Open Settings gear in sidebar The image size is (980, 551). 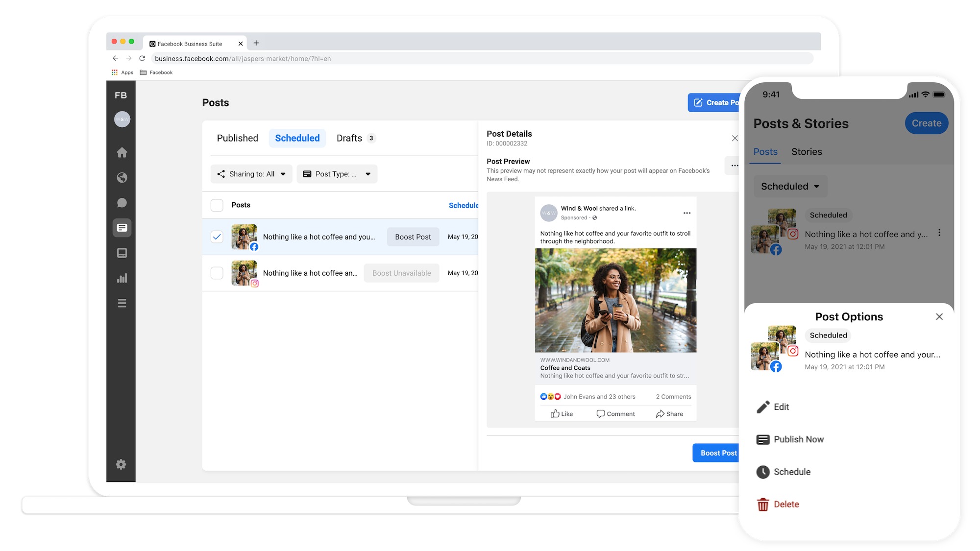[x=121, y=464]
